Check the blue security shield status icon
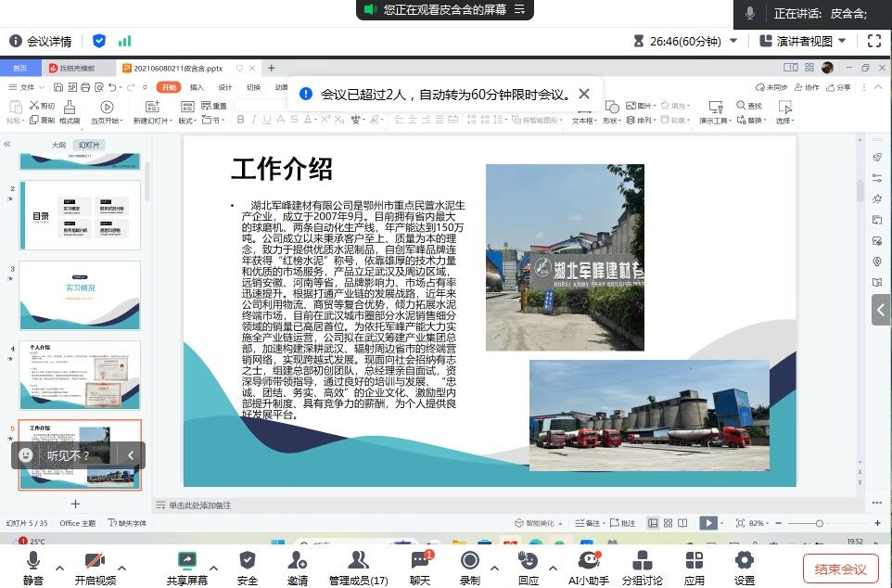 99,41
